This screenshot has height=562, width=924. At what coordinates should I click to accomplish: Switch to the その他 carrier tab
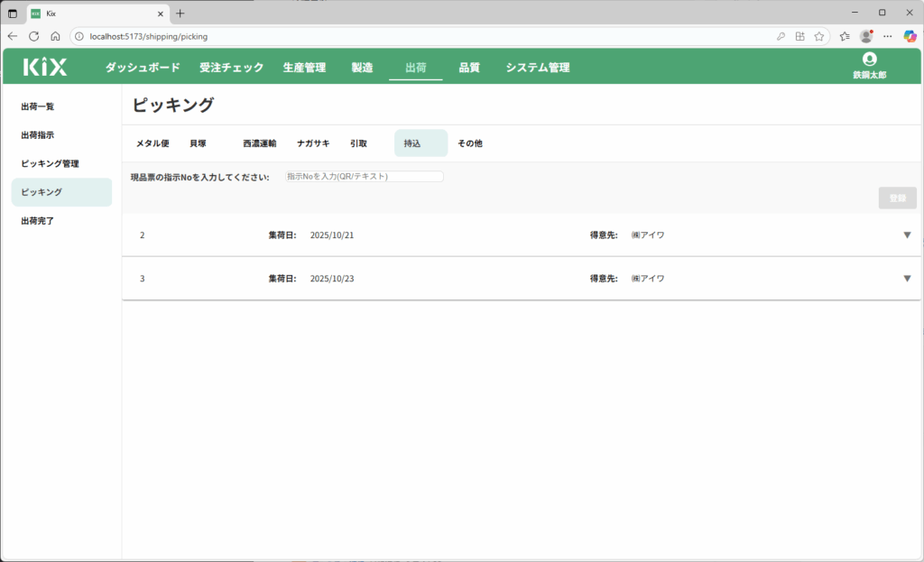pyautogui.click(x=469, y=143)
